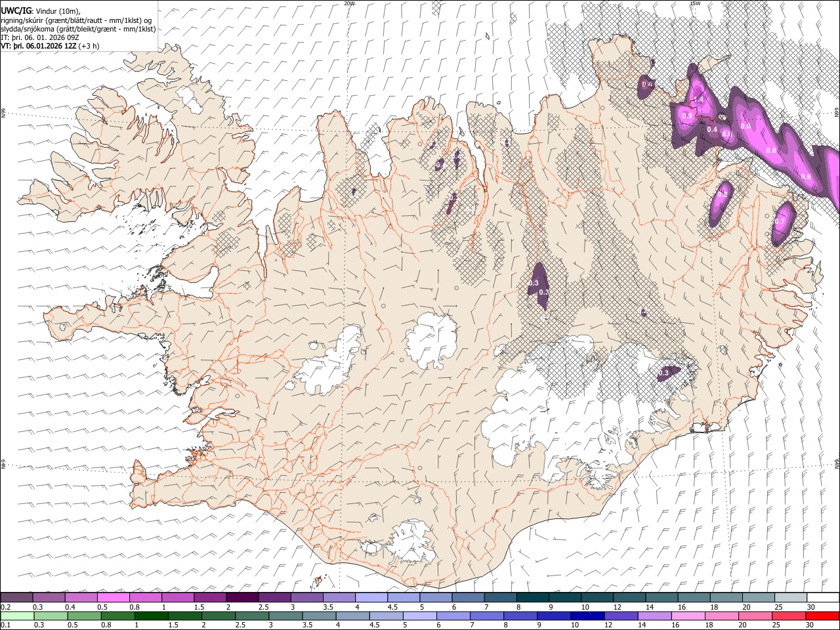Click the '20W' longitude label
This screenshot has height=630, width=840.
click(x=349, y=3)
